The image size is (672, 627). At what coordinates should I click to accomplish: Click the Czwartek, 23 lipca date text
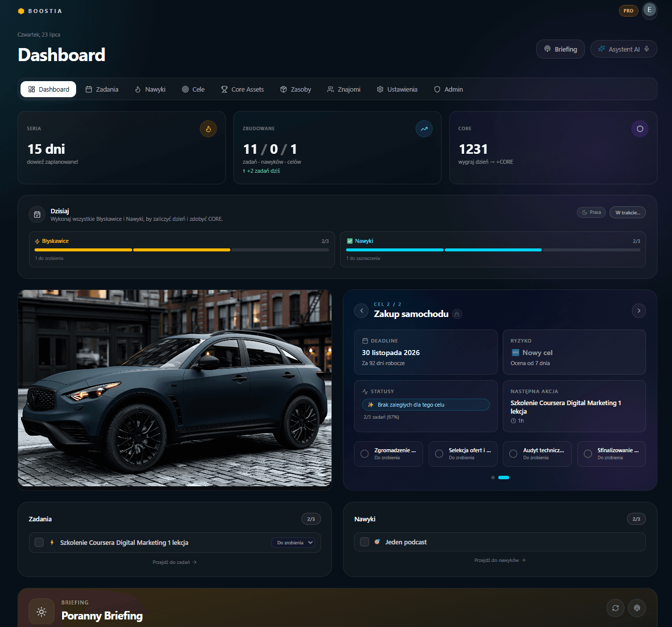[x=39, y=35]
